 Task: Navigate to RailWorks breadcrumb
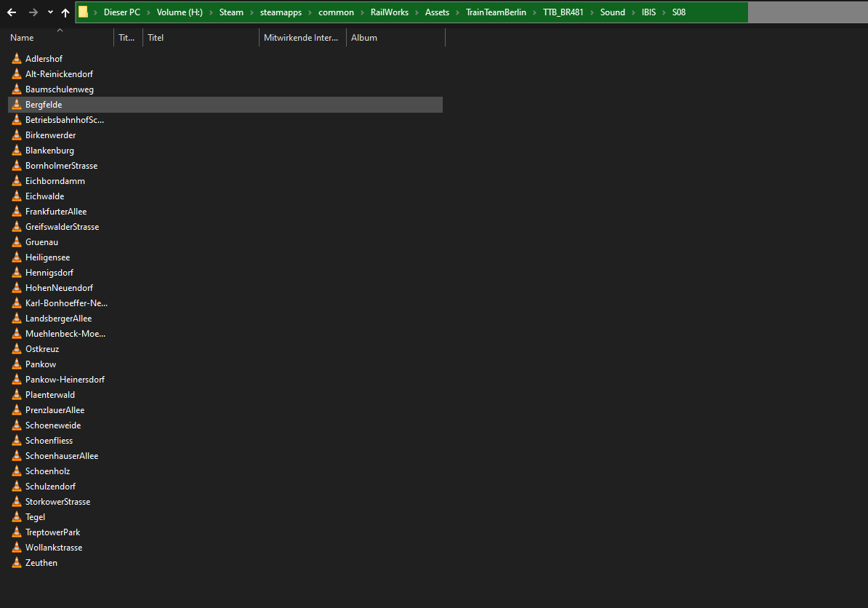pos(389,12)
